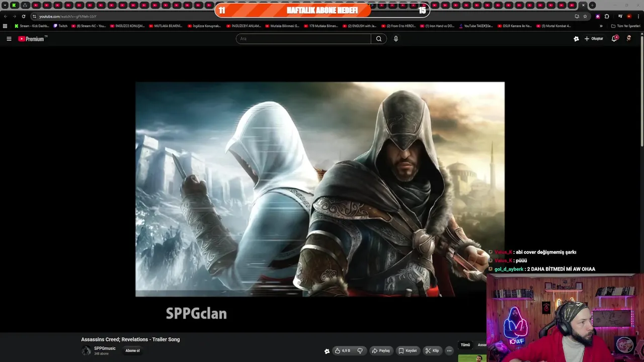Viewport: 644px width, 362px height.
Task: Click the video title Assassins Creed; Revelations
Action: [130, 339]
